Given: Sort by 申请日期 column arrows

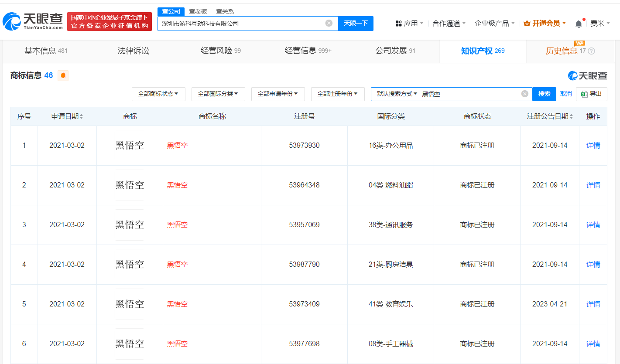Looking at the screenshot, I should tap(82, 117).
